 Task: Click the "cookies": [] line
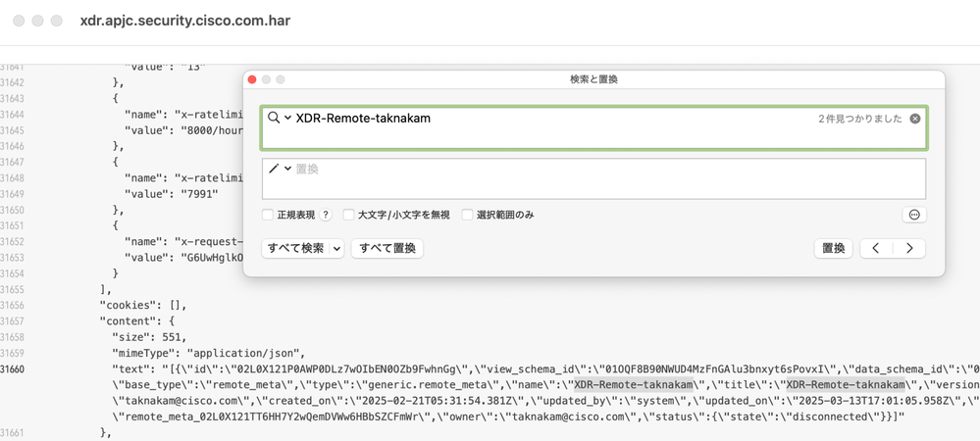coord(143,306)
